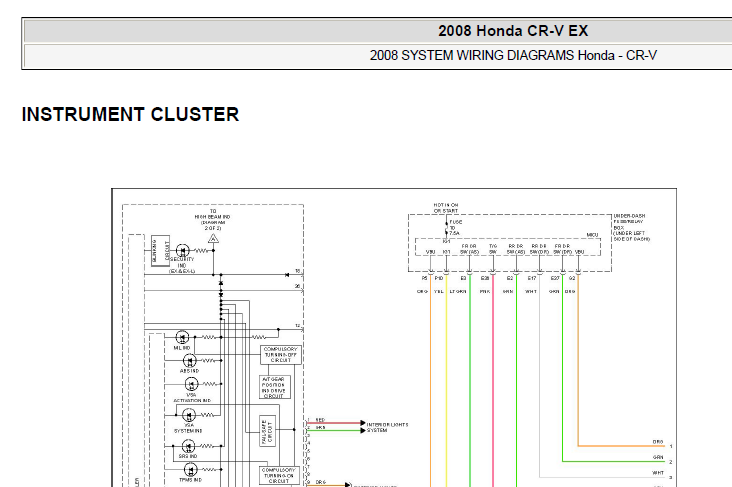
Task: Click the "T/G SW" terminal label
Action: (493, 249)
